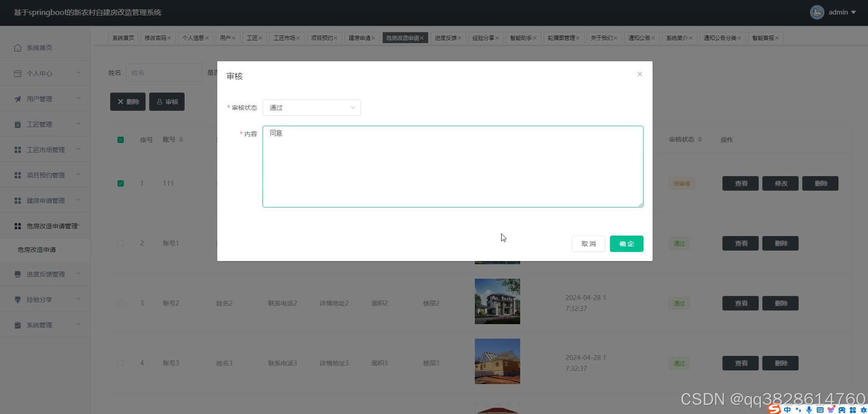Open the villa thumbnail in 账号2 row
The height and width of the screenshot is (414, 868).
point(497,301)
